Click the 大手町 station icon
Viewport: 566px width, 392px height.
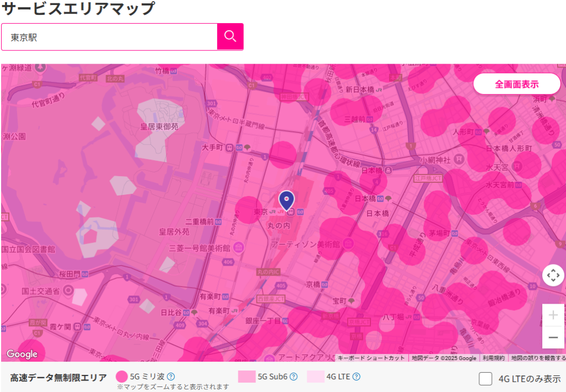point(229,147)
